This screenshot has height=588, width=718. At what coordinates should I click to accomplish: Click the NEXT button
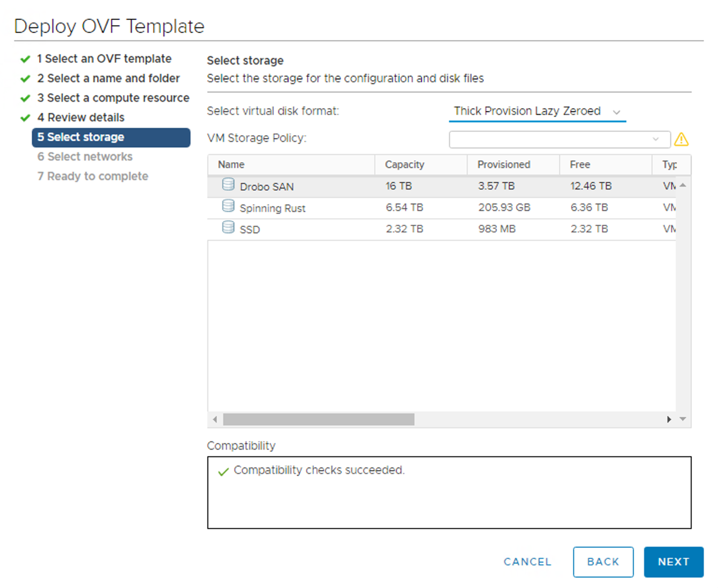pos(673,562)
